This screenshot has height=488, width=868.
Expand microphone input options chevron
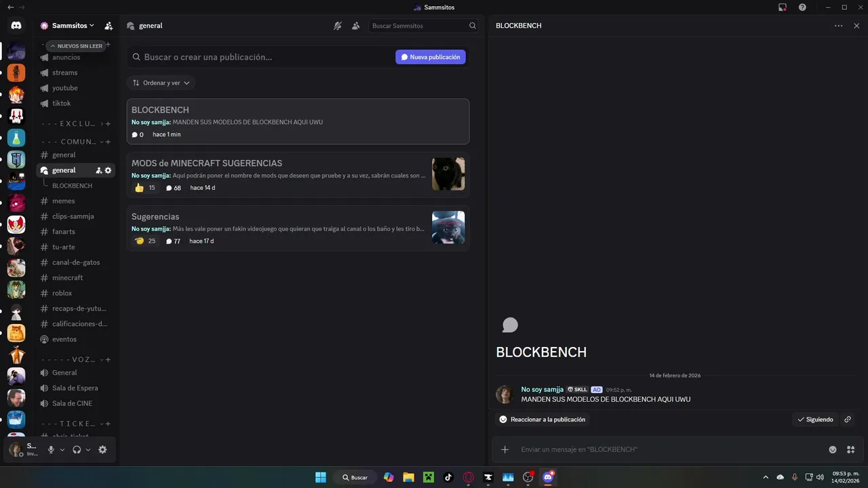(62, 449)
